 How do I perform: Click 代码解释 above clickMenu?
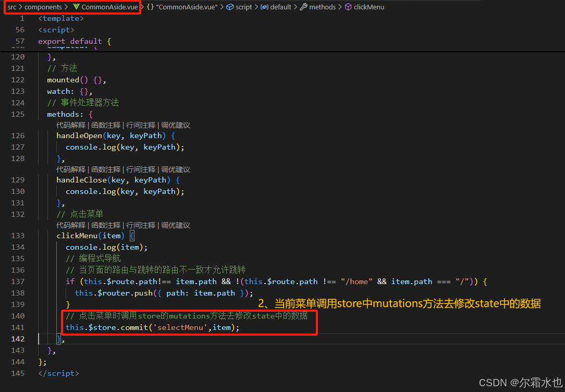(71, 225)
